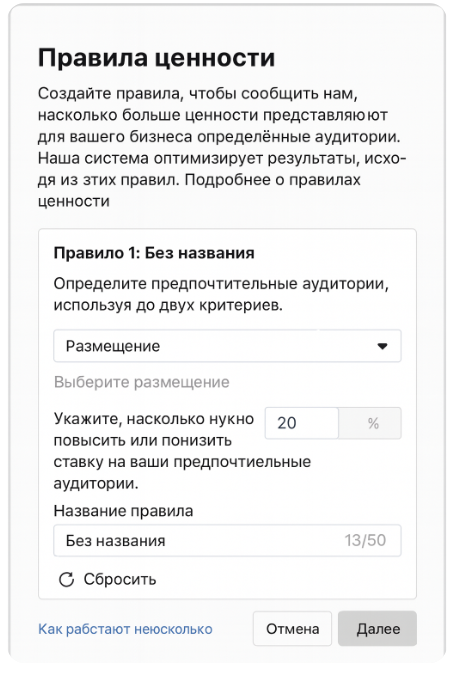Open the Размещение criteria dropdown
457x675 pixels.
click(x=227, y=346)
